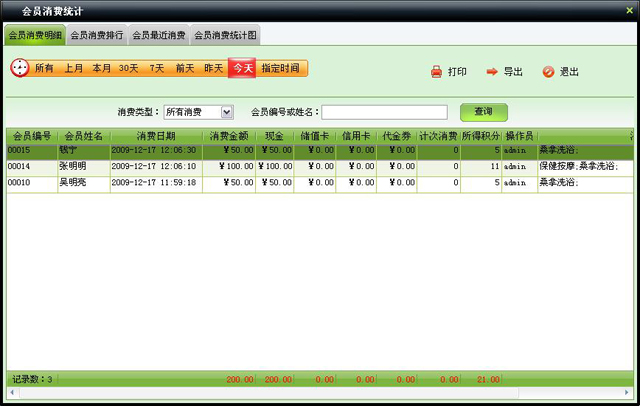Choose the 30天 time range

129,69
